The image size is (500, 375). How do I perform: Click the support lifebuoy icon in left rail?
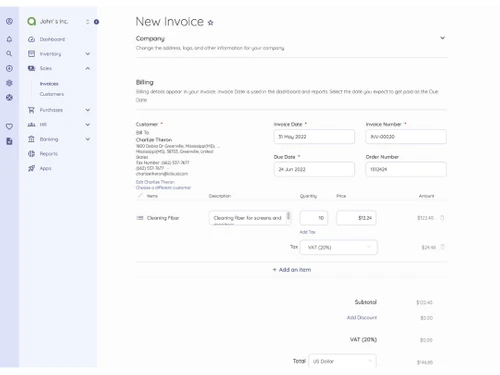(x=9, y=98)
